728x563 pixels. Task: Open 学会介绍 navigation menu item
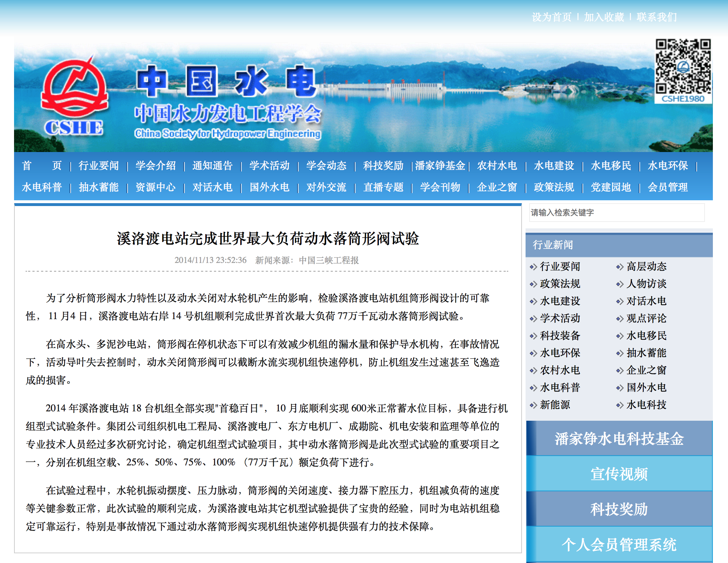(x=155, y=166)
